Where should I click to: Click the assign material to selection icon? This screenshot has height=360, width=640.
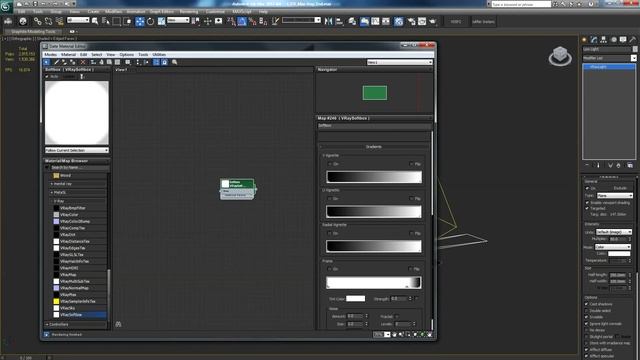coord(72,62)
